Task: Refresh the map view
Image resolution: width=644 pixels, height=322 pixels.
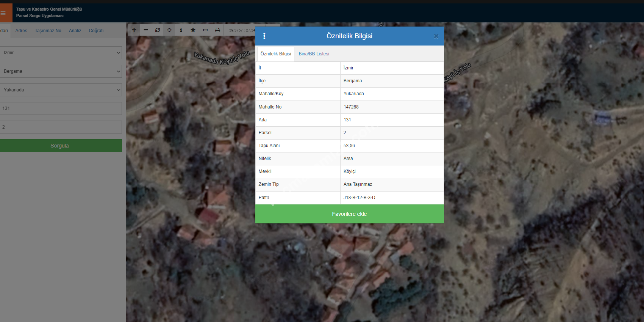Action: coord(158,30)
